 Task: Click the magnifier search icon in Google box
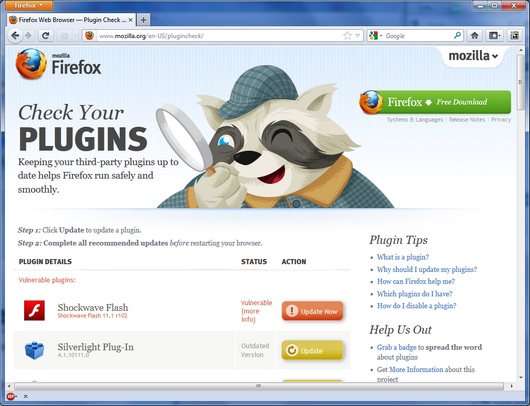pos(457,35)
